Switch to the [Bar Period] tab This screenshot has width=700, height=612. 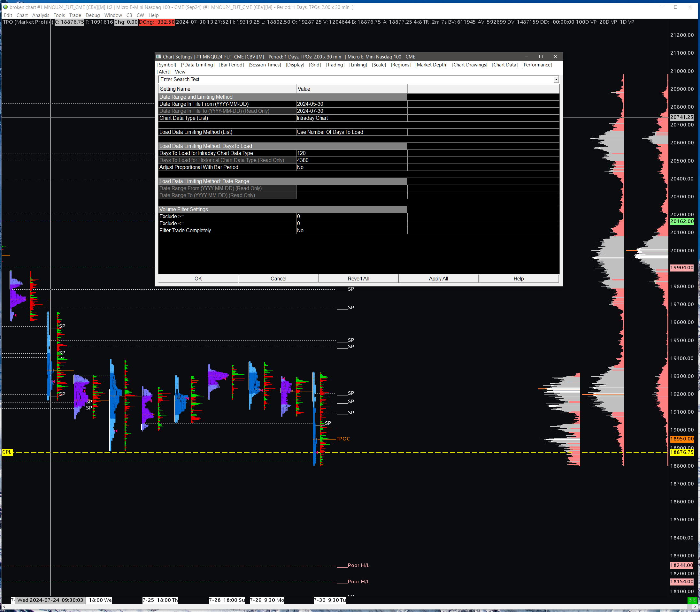pos(231,65)
